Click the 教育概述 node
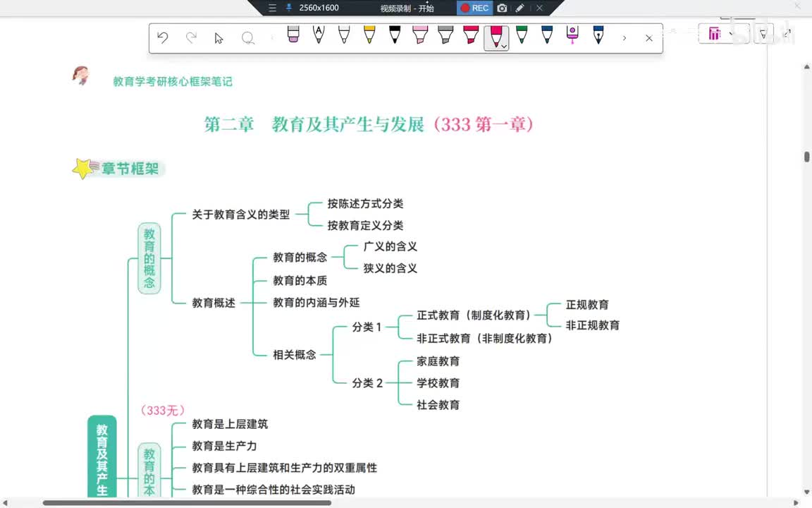The width and height of the screenshot is (812, 508). (x=214, y=303)
